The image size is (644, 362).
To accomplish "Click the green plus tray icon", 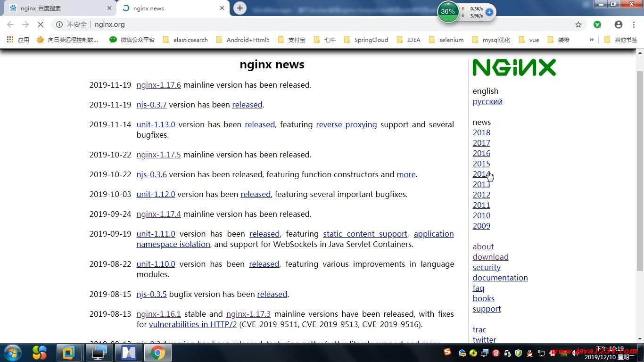I will click(x=473, y=353).
